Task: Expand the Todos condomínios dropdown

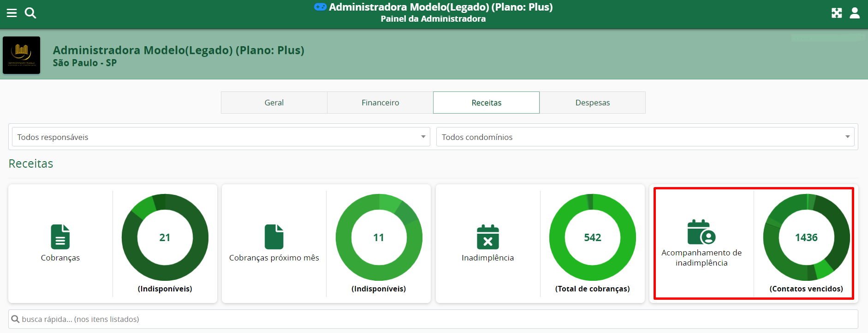Action: pyautogui.click(x=645, y=137)
